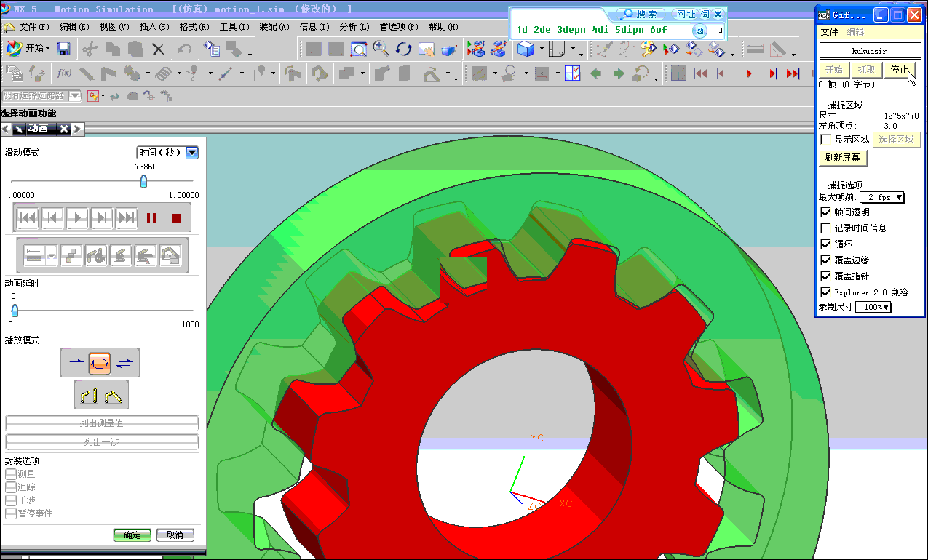Toggle the 追踪 checkbox
The width and height of the screenshot is (928, 560).
10,487
